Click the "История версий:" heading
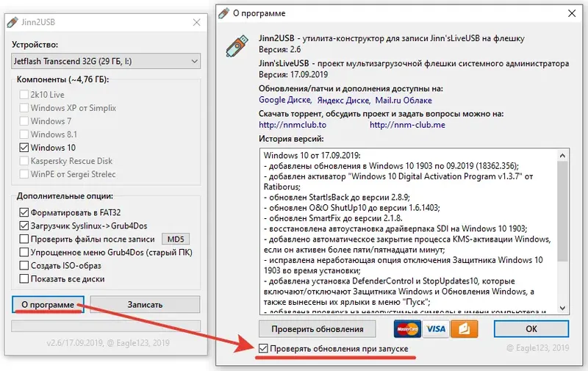 pyautogui.click(x=291, y=139)
